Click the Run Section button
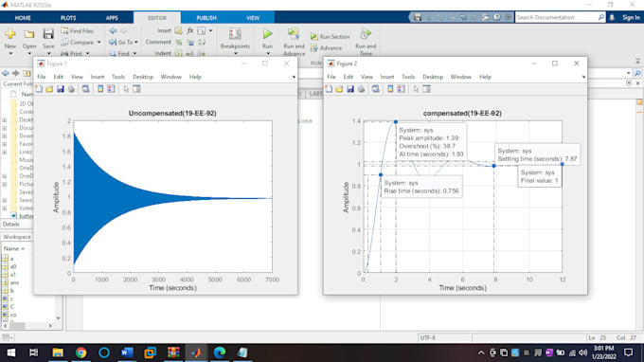The height and width of the screenshot is (362, 644). pos(331,37)
